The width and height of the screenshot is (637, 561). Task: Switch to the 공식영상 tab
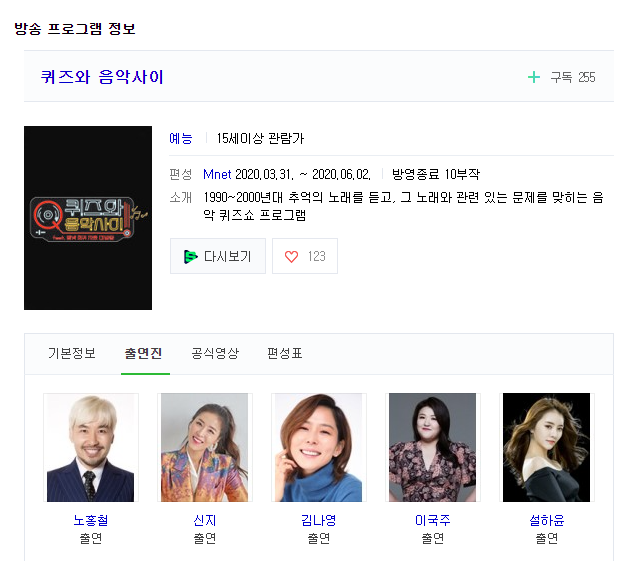215,353
